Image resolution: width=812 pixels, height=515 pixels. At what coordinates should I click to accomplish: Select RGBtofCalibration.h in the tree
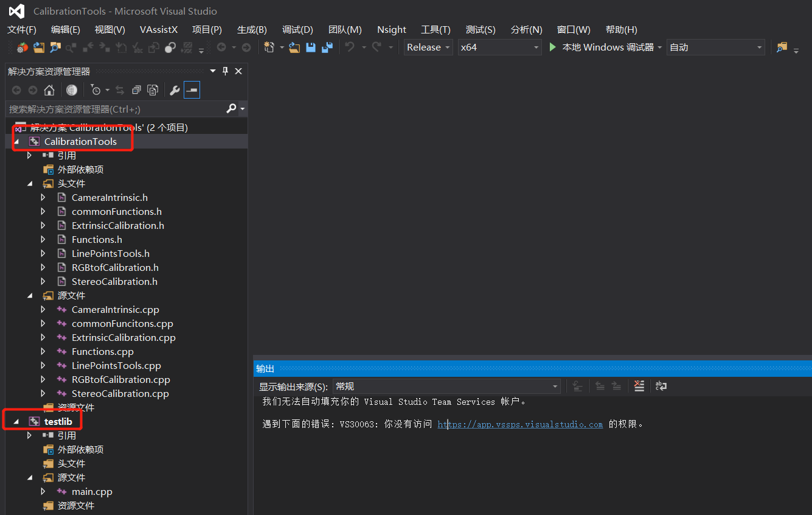(115, 267)
